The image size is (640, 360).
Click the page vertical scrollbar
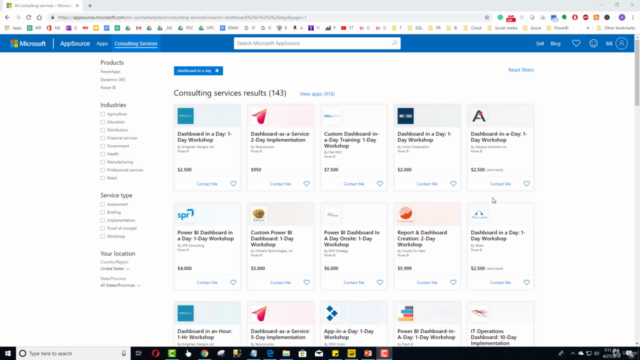637,190
